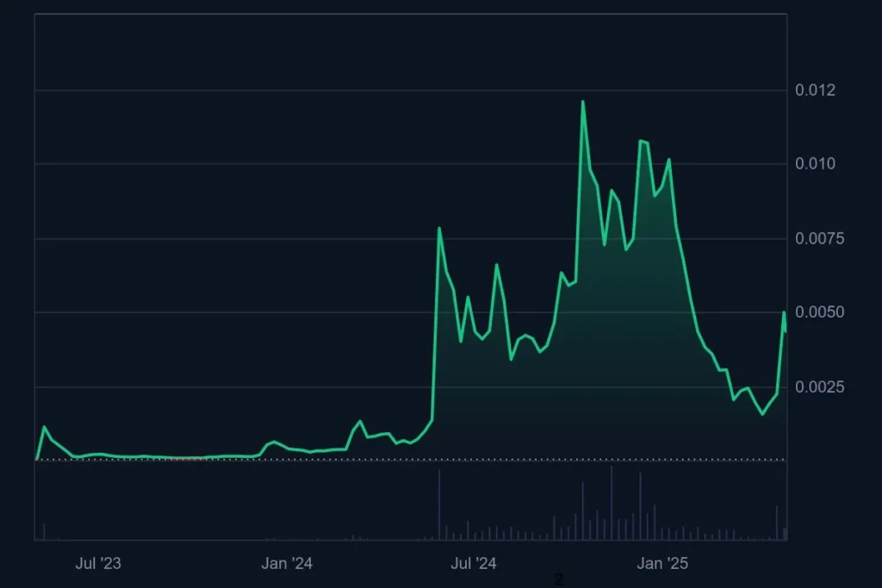Click the Jul '24 date label
The height and width of the screenshot is (588, 882).
[x=474, y=563]
